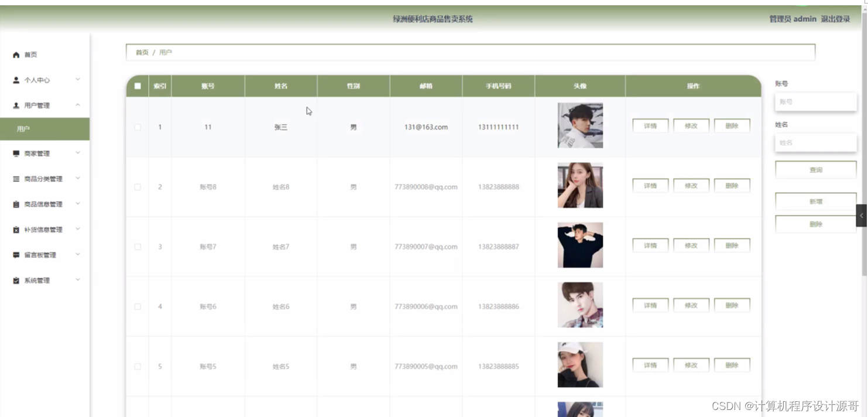Open avatar thumbnail in 账号6 row
Image resolution: width=868 pixels, height=417 pixels.
(580, 305)
